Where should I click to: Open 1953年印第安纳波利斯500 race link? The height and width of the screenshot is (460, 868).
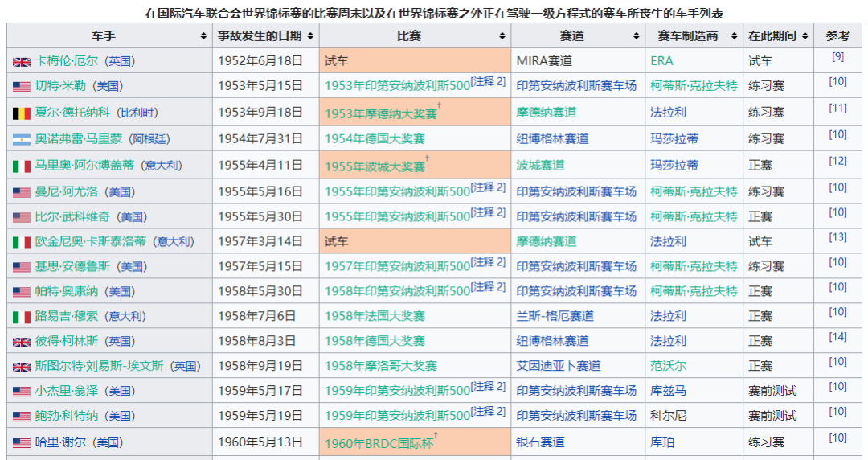(397, 86)
